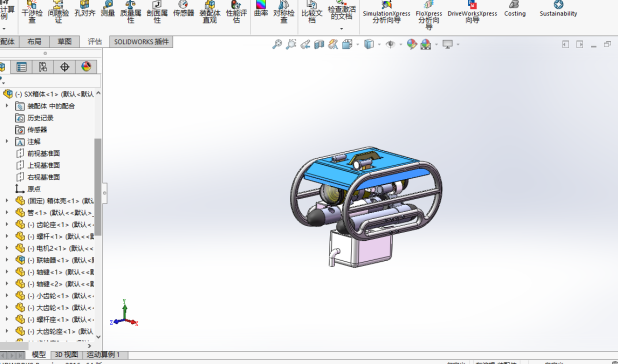The height and width of the screenshot is (364, 618).
Task: Switch to the 布局 layout ribbon tab
Action: tap(34, 41)
